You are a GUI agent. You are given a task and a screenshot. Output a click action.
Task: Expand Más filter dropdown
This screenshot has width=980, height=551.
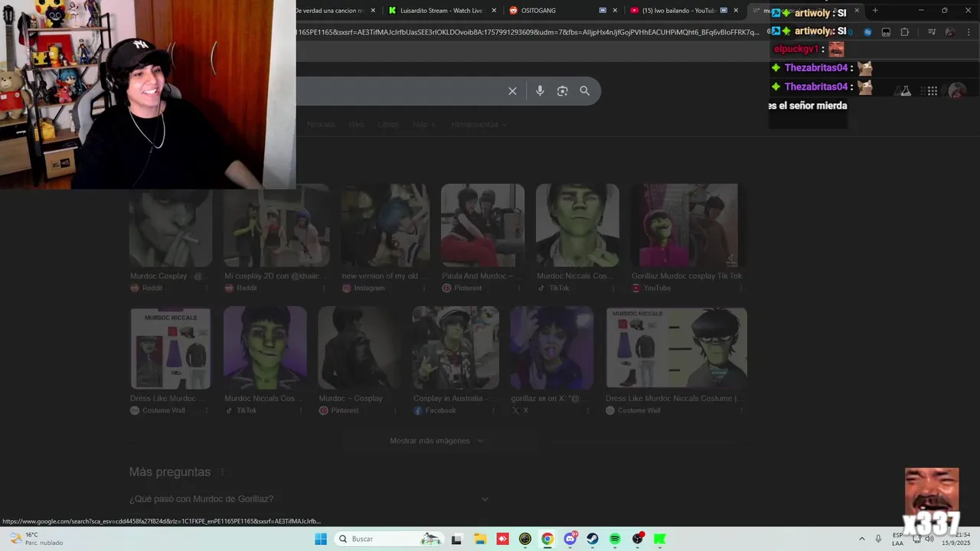(423, 125)
